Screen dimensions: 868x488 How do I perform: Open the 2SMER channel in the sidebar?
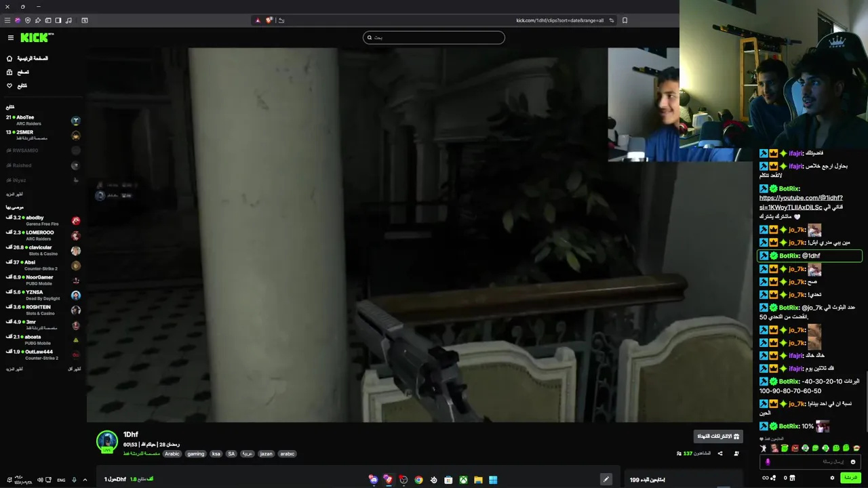tap(42, 136)
